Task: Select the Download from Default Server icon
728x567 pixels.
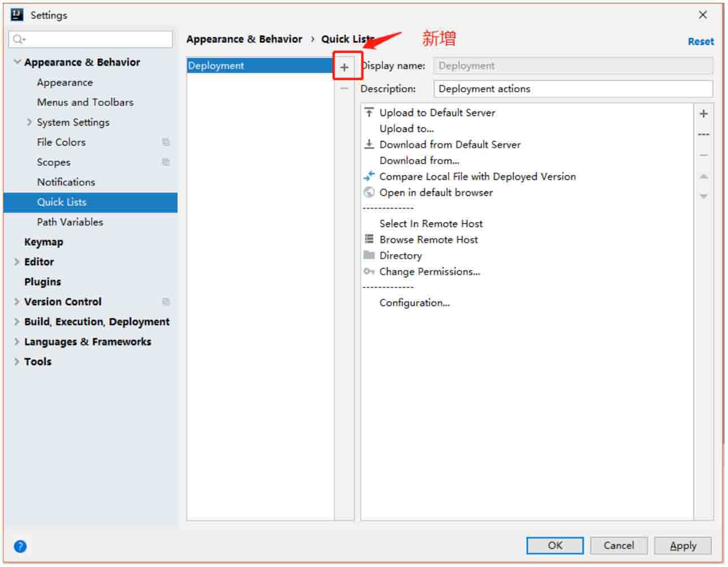Action: coord(369,144)
